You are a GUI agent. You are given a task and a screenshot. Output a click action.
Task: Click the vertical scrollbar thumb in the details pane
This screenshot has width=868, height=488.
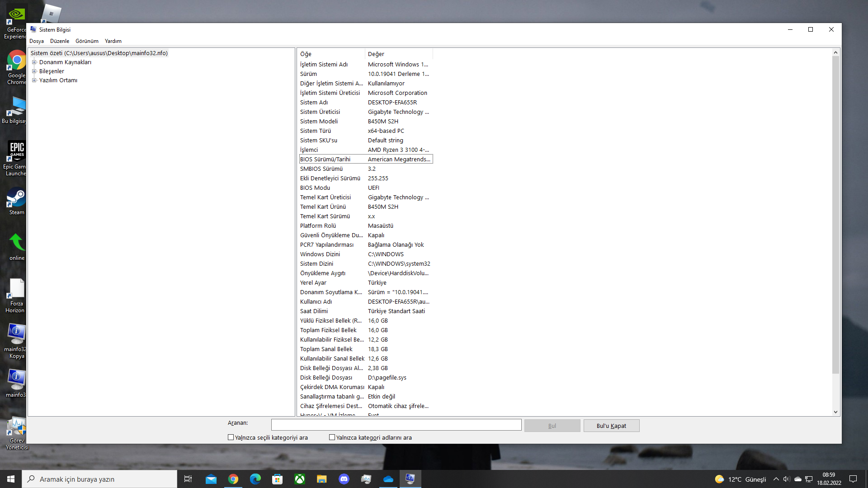[835, 215]
